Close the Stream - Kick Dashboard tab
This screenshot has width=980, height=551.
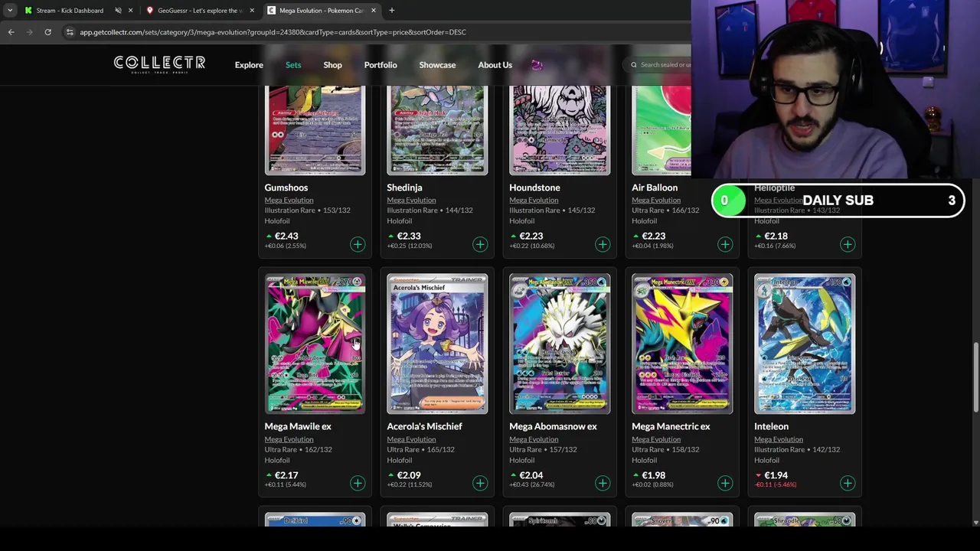pos(131,11)
